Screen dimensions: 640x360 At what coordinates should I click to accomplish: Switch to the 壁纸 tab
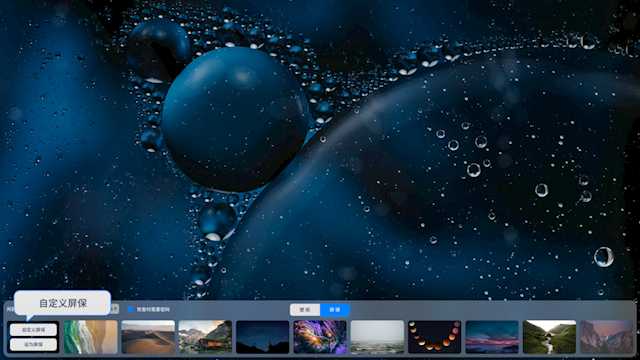[305, 310]
